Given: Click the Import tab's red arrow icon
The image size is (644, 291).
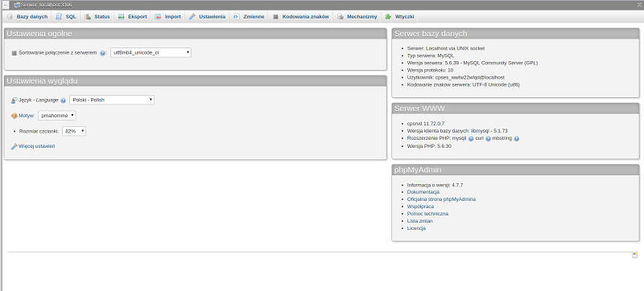Looking at the screenshot, I should tap(158, 17).
